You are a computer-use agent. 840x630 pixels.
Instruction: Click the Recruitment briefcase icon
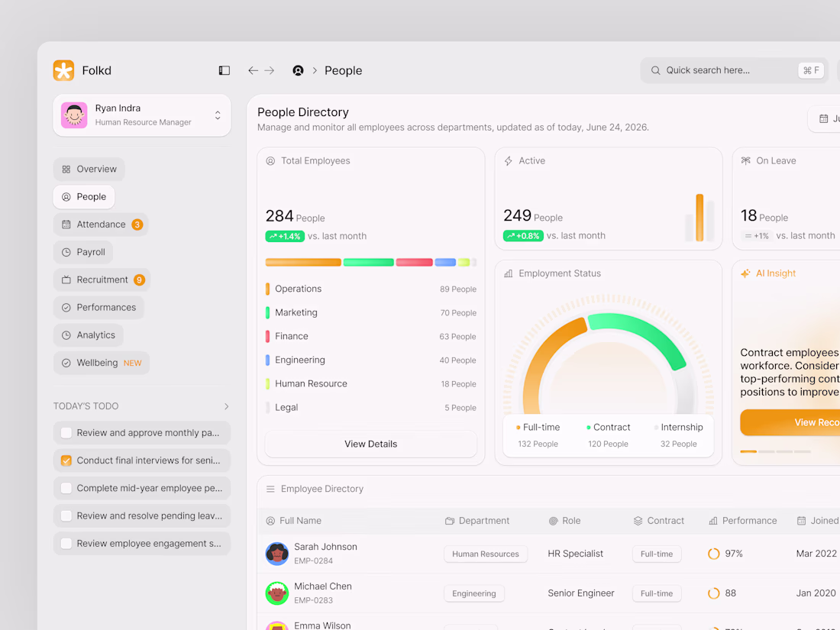[x=66, y=279]
